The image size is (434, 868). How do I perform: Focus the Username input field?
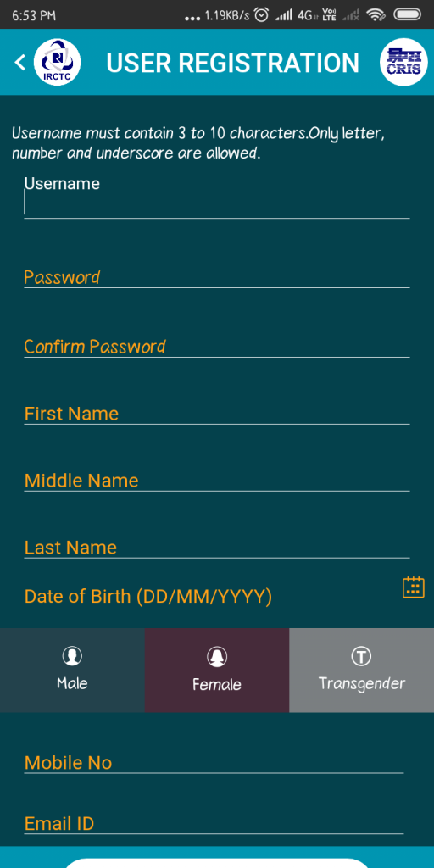(216, 202)
